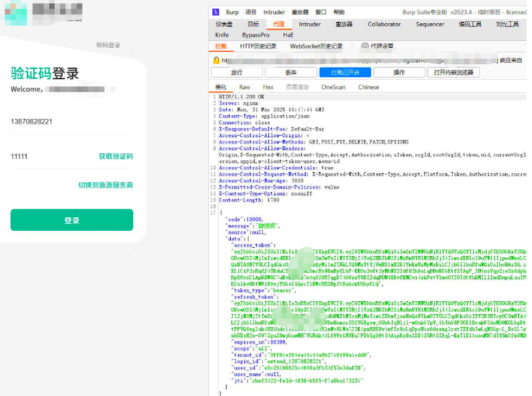Select the 拦截 sub-tab
Viewport: 532px width, 396px height.
(221, 46)
